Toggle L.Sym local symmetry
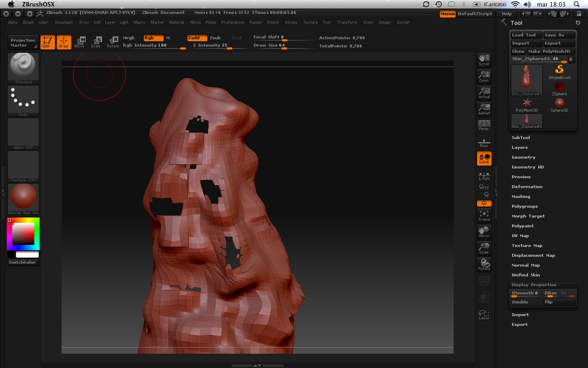The height and width of the screenshot is (368, 588). [484, 176]
